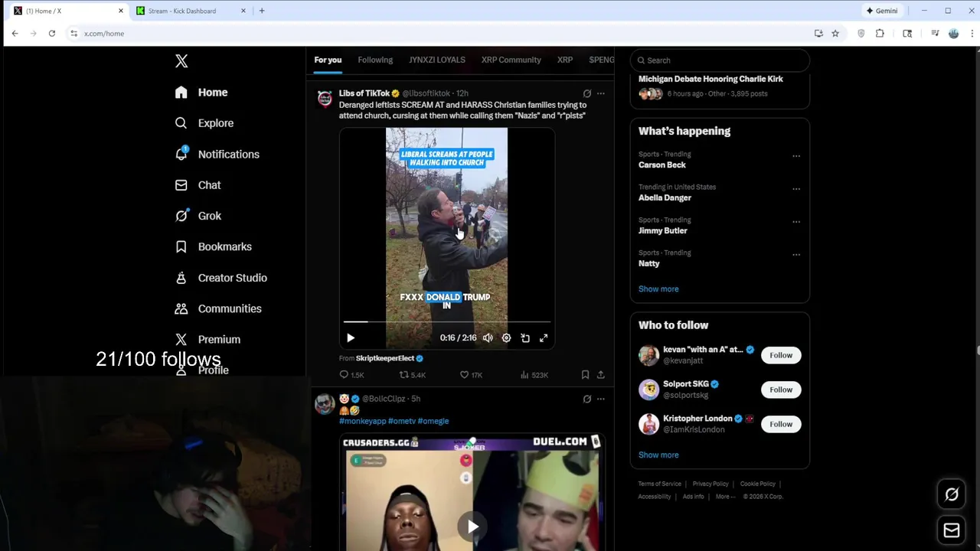Open more options on Libs of TikTok post
The height and width of the screenshot is (551, 980).
(601, 93)
